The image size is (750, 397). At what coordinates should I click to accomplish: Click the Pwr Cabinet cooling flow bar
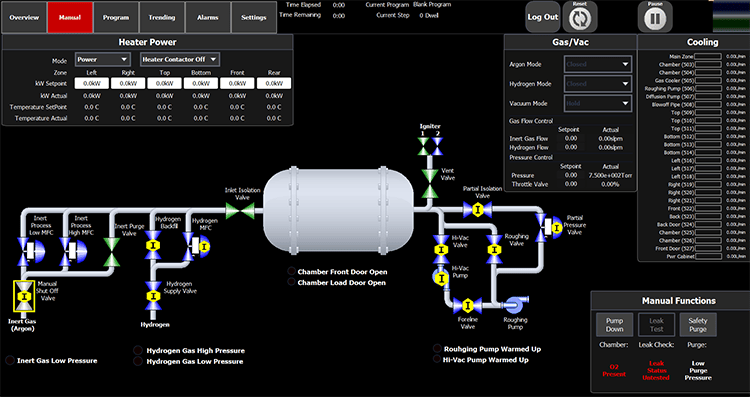708,256
